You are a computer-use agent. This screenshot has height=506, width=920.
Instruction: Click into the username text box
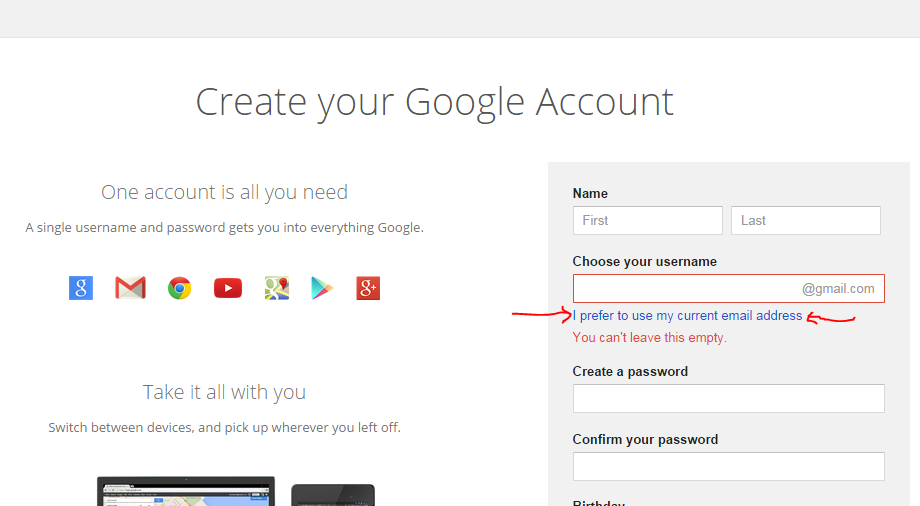pos(686,289)
